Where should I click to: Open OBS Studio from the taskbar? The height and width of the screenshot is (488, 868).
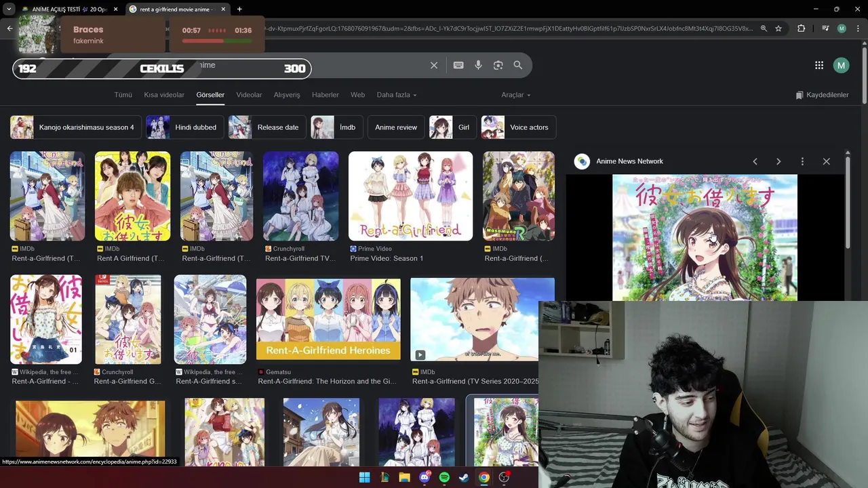point(504,477)
